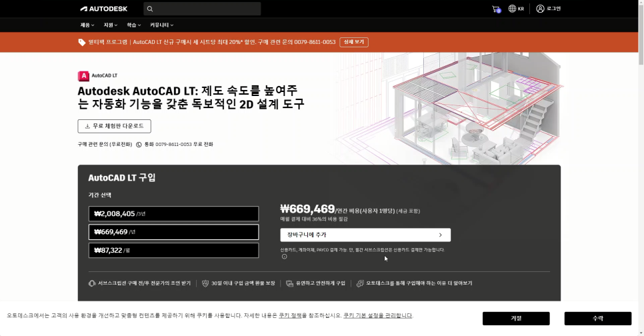Viewport: 644px width, 336px height.
Task: Open the KR region globe selector
Action: coord(516,9)
